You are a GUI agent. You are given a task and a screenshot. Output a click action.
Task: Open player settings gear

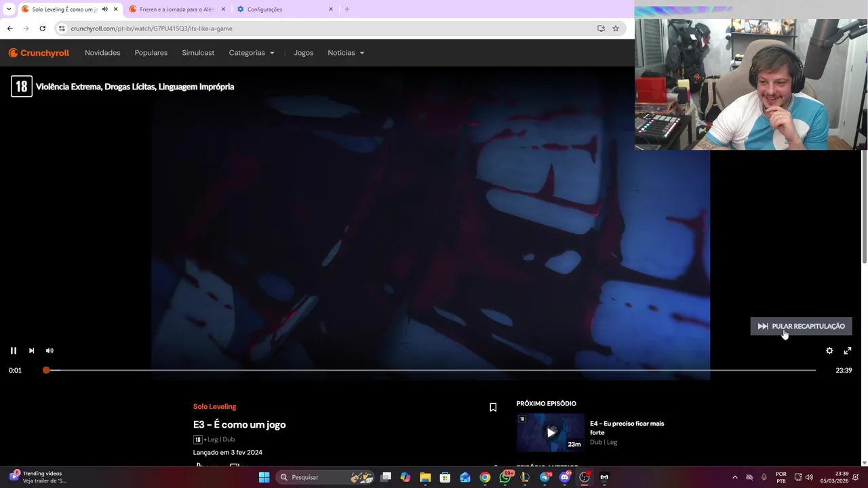coord(829,350)
